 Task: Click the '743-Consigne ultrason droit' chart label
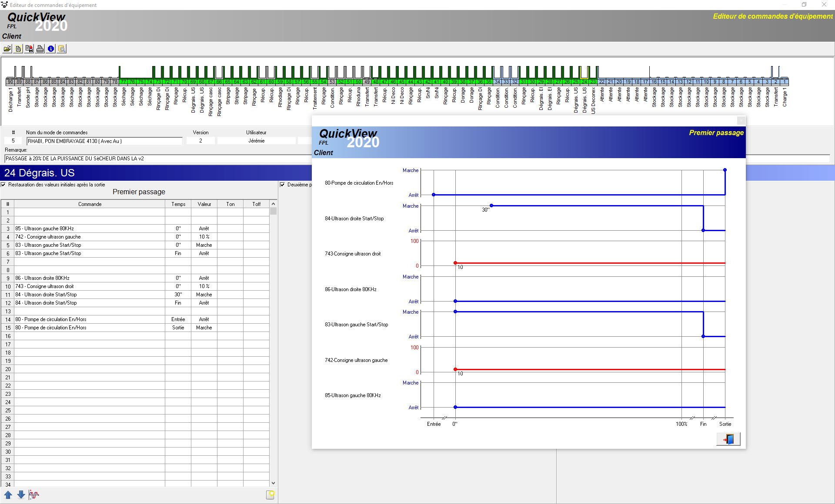click(x=352, y=254)
